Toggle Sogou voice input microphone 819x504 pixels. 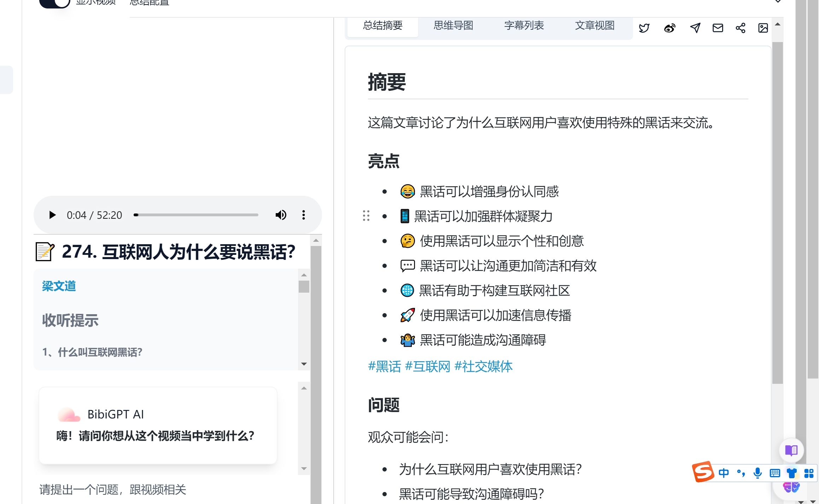pyautogui.click(x=757, y=473)
